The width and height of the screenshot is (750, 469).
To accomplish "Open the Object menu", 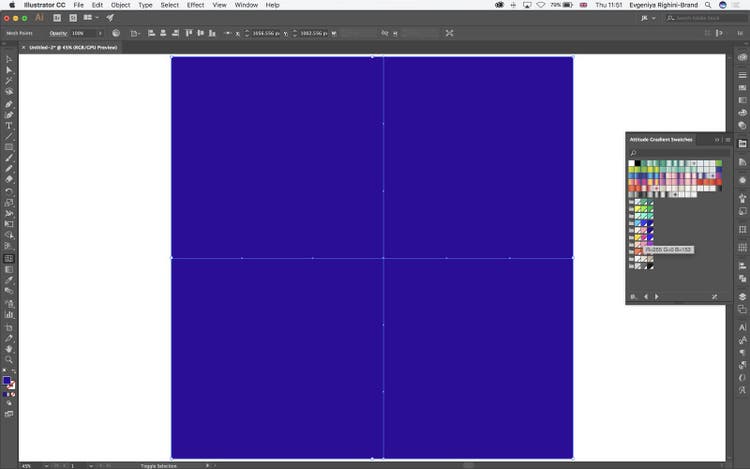I will click(x=121, y=5).
